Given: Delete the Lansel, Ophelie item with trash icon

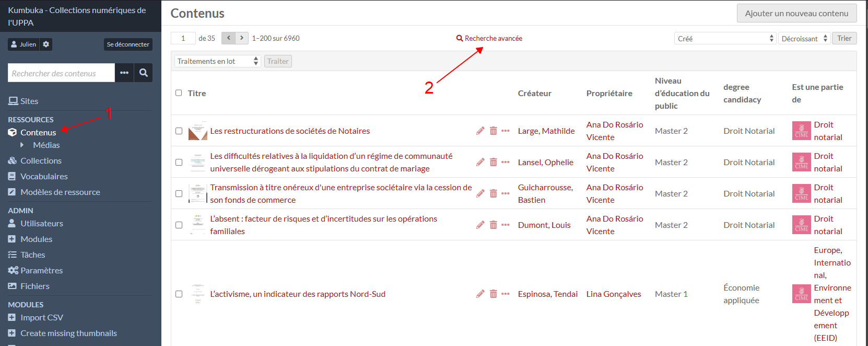Looking at the screenshot, I should pos(493,162).
